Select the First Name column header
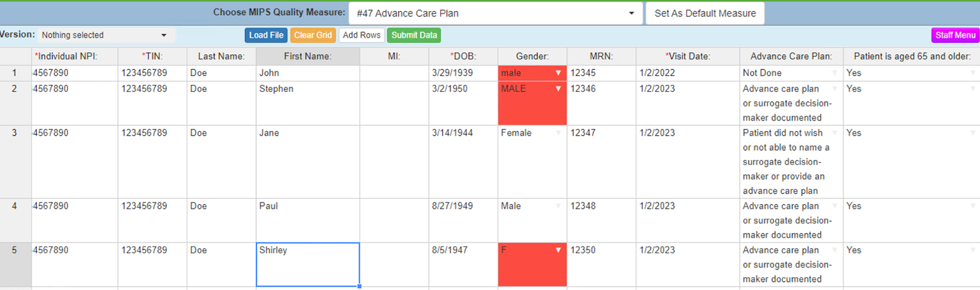Screen dimensions: 980x290 pos(307,56)
